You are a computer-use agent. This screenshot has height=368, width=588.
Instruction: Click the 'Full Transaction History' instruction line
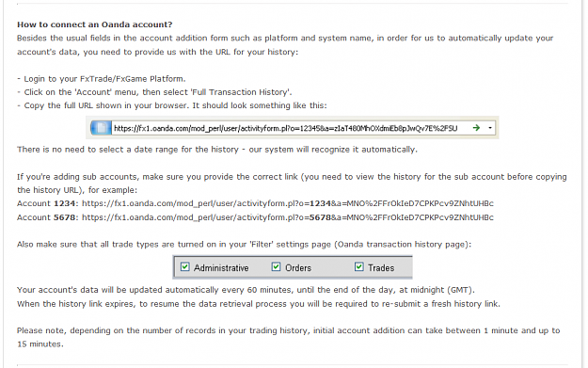tap(154, 92)
